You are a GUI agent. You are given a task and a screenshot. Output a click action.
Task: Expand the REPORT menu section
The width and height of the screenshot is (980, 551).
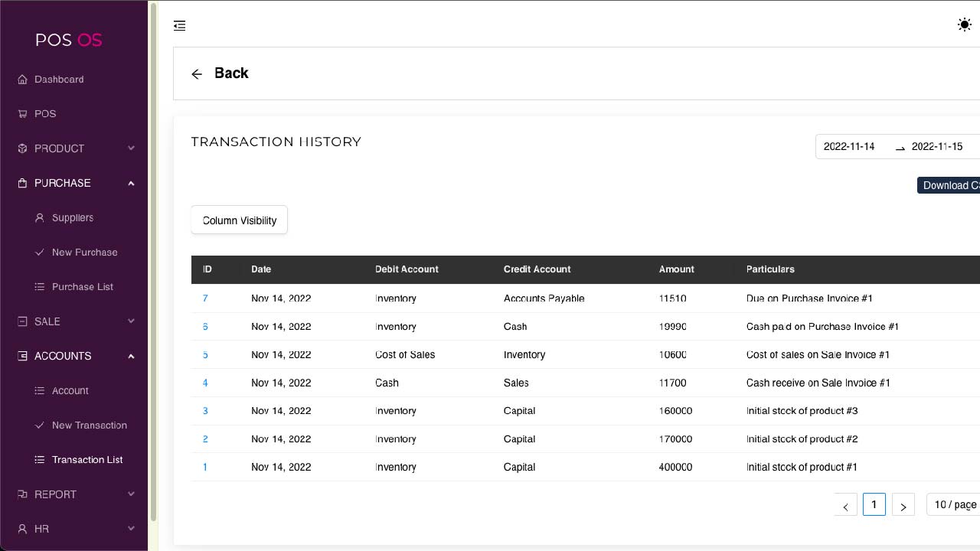coord(131,494)
